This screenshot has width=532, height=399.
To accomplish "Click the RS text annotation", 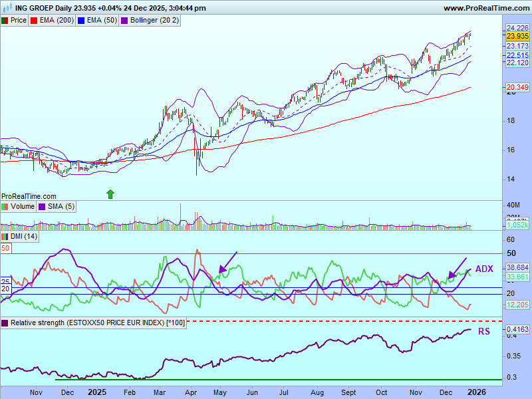I will pyautogui.click(x=484, y=331).
